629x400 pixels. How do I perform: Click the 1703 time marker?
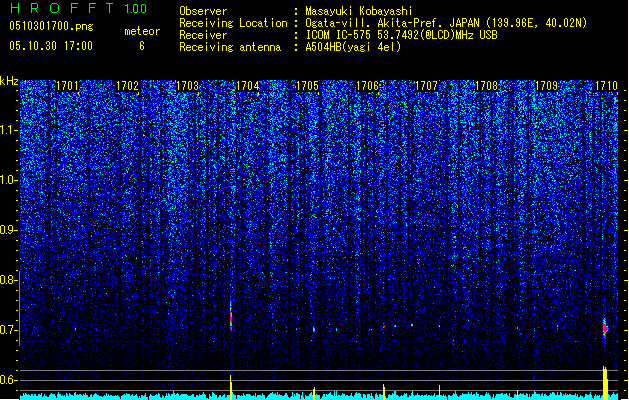pos(187,86)
